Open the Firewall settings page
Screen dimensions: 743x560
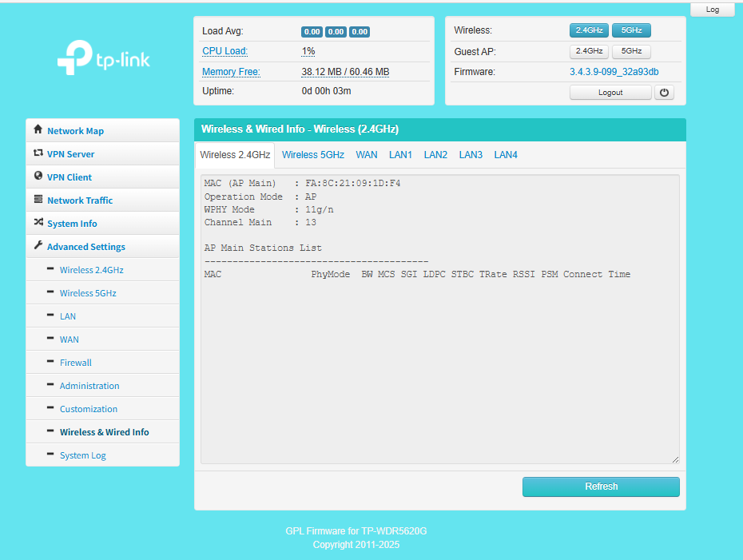pyautogui.click(x=76, y=363)
